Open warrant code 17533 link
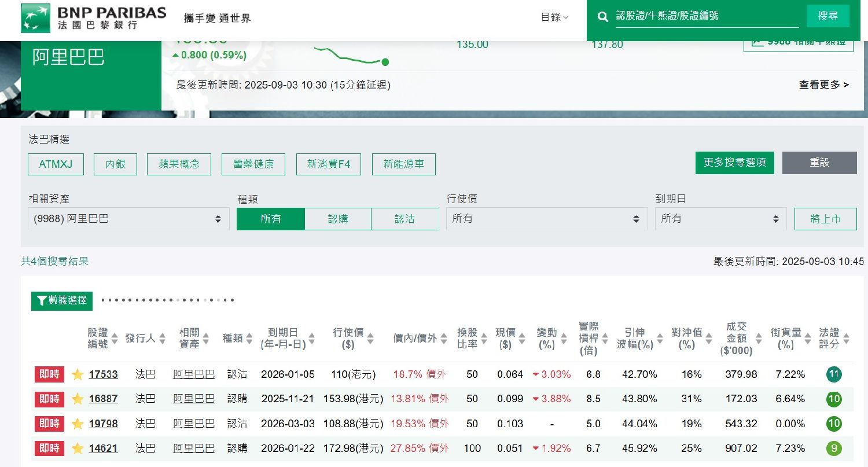This screenshot has width=868, height=467. pyautogui.click(x=103, y=374)
